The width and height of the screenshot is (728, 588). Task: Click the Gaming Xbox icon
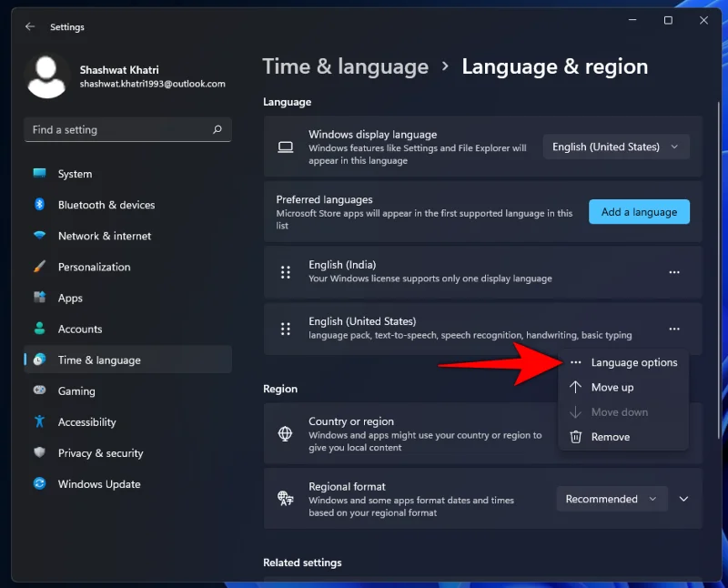point(40,390)
